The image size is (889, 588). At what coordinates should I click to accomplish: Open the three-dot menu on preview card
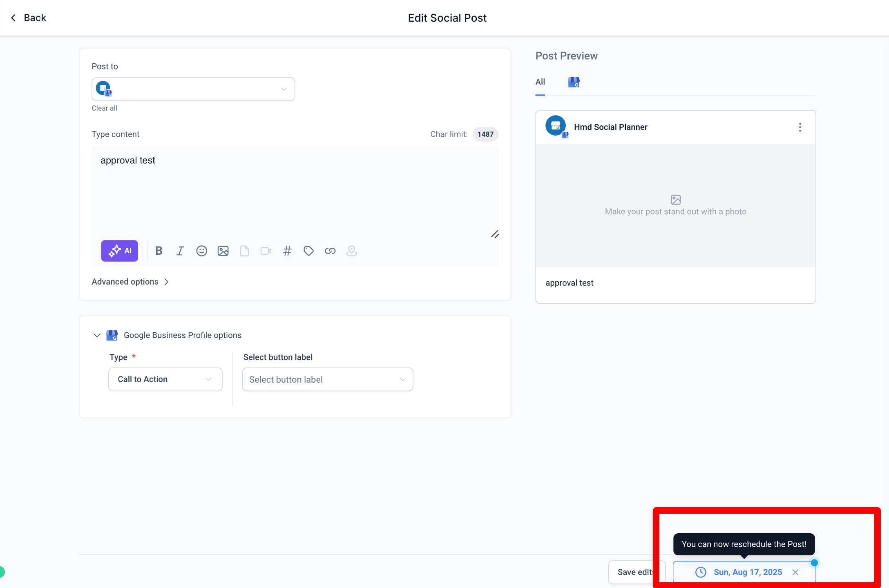point(800,127)
